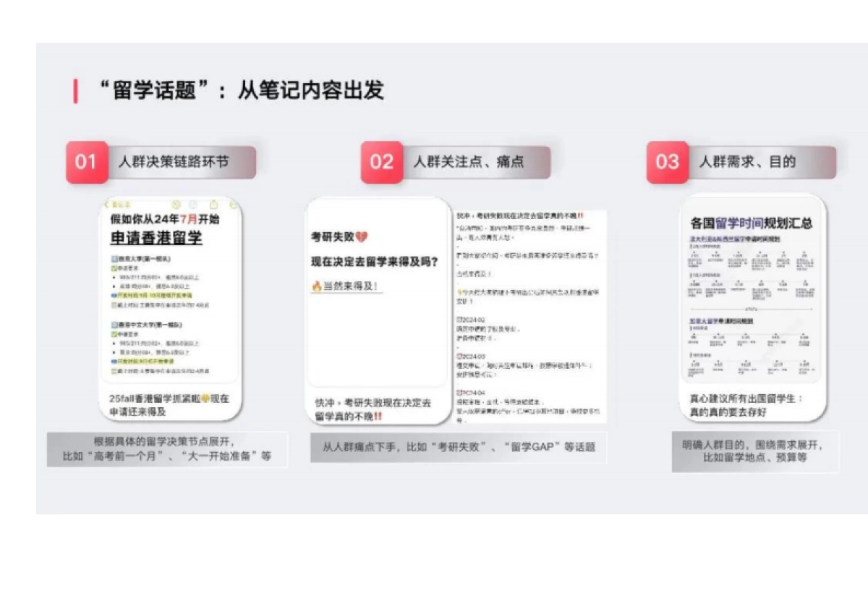Screen dimensions: 868x614
Task: Check the 申请要求 checkbox under 香港中文大学
Action: [114, 333]
